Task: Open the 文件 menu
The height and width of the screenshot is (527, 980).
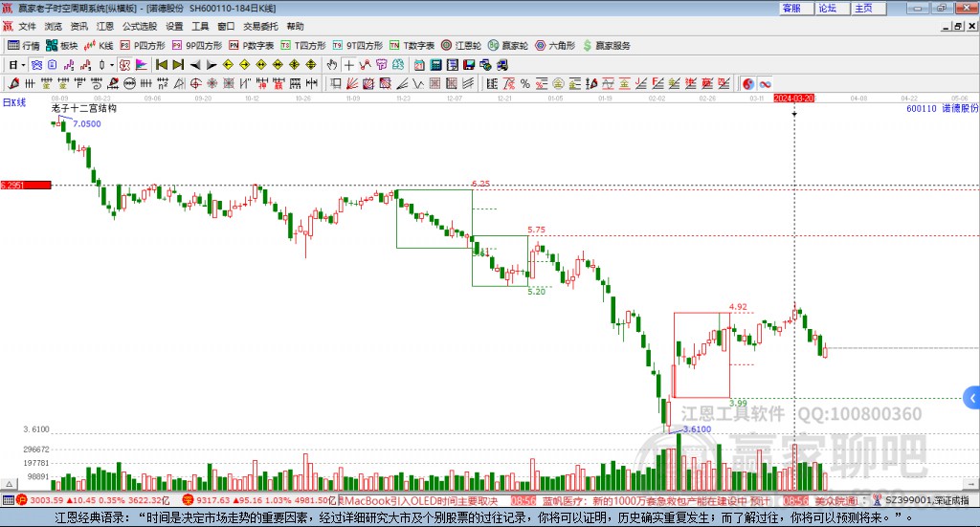Action: coord(27,26)
